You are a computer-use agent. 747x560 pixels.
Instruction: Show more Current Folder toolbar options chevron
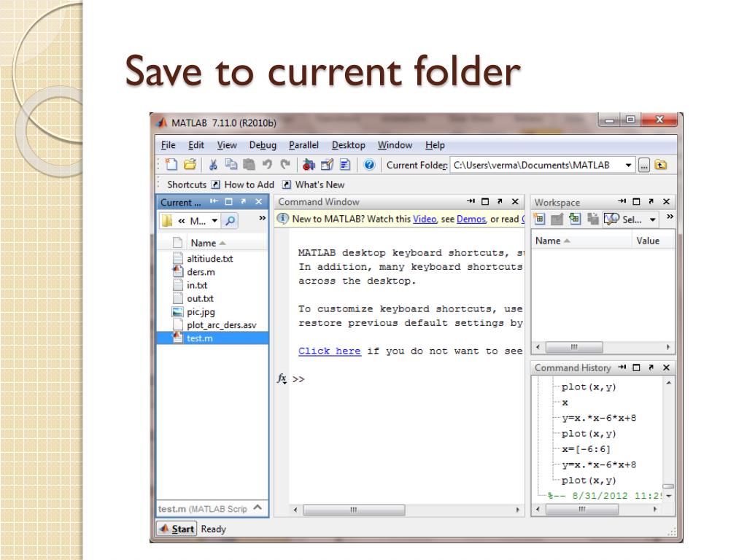pos(262,218)
